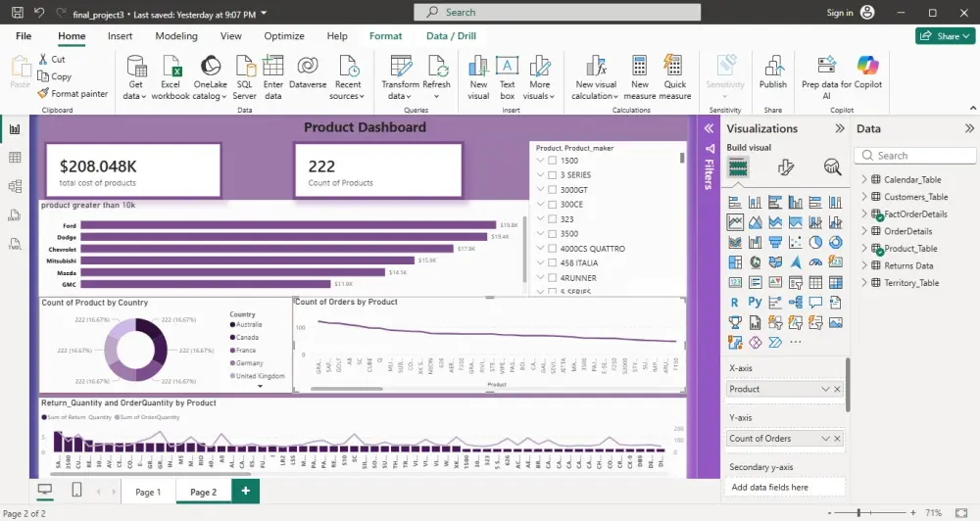The width and height of the screenshot is (980, 521).
Task: Select the 323 checkbox
Action: click(x=553, y=219)
